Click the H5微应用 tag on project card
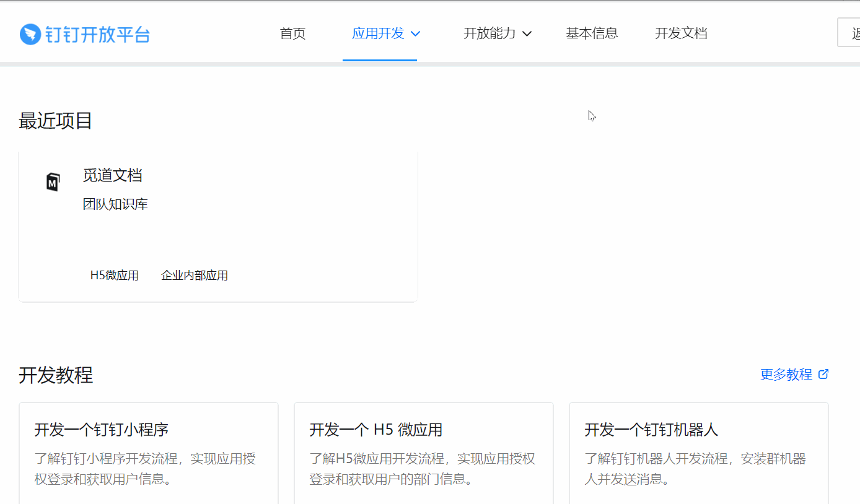The height and width of the screenshot is (504, 860). point(115,276)
